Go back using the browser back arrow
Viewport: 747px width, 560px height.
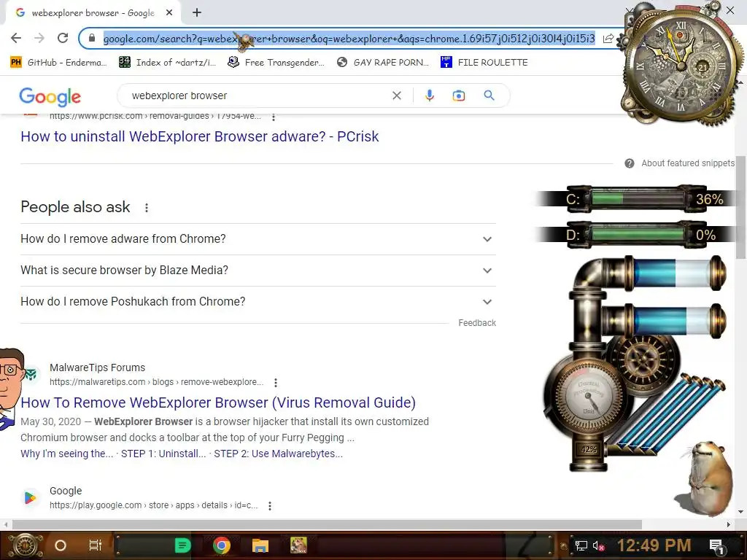(16, 38)
